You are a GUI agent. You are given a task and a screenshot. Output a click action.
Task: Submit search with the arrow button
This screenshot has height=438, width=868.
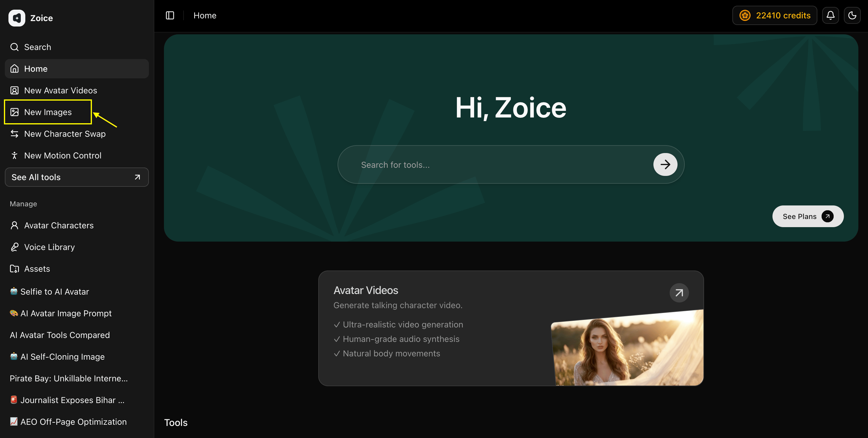coord(665,165)
